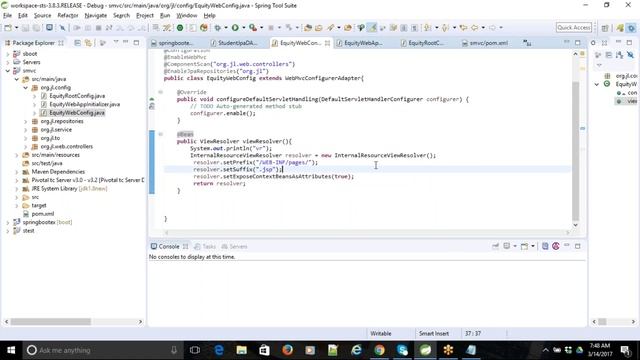The image size is (640, 360).
Task: Open Firefox from the taskbar
Action: coord(287,350)
